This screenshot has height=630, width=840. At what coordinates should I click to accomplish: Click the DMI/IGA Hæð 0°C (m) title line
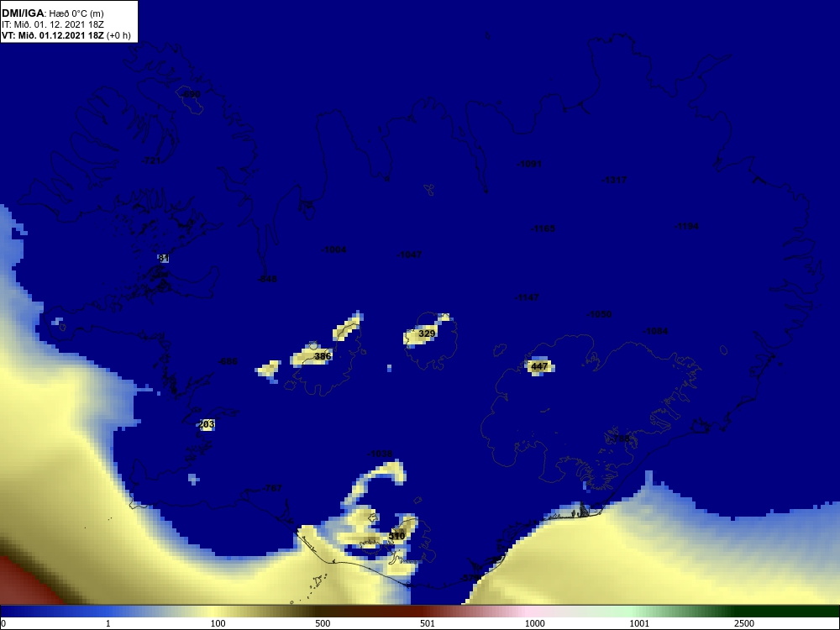click(x=52, y=13)
